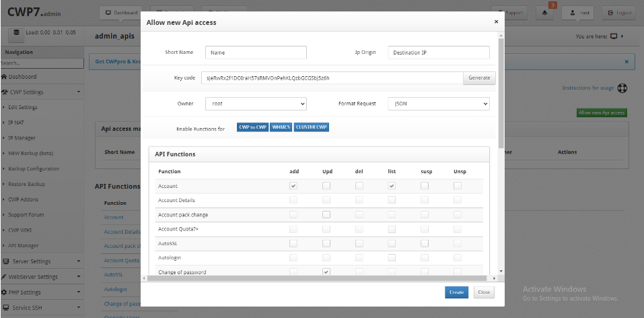Click the Autologin link in background list
The width and height of the screenshot is (644, 318).
(116, 290)
